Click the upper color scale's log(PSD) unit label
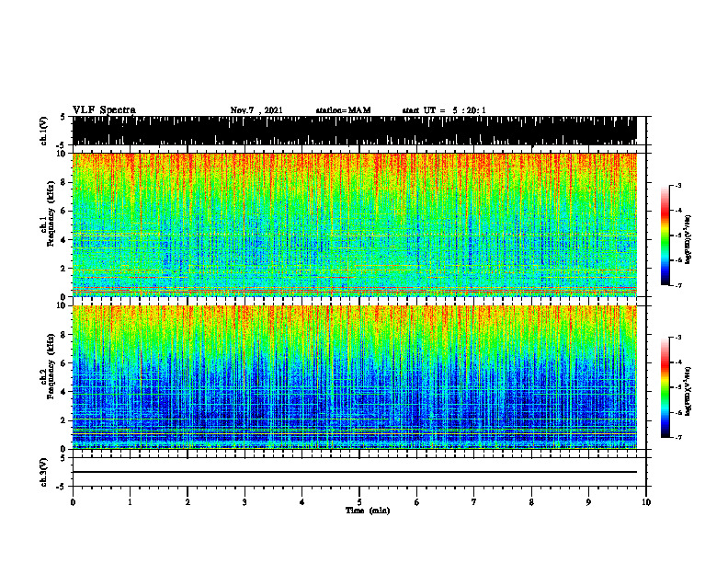 [x=688, y=240]
